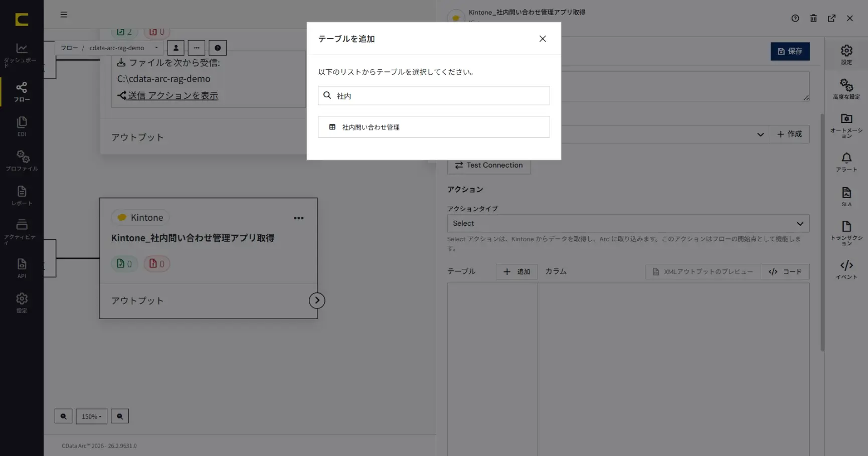Open the Flow (フロー) sidebar item

pos(22,92)
